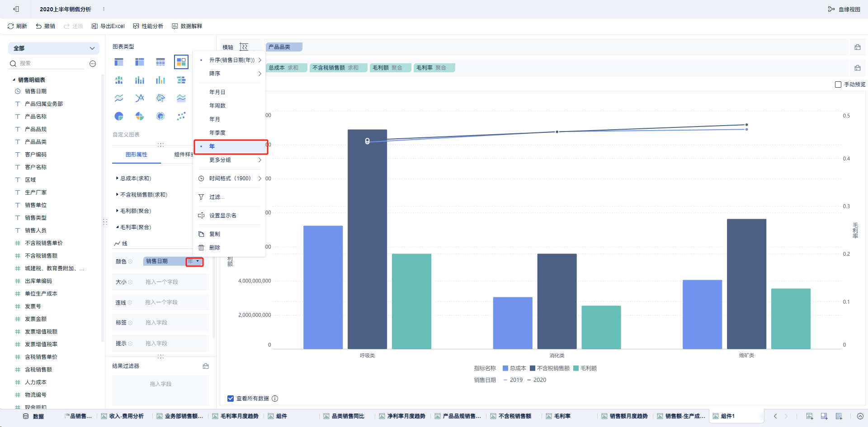Choose 年月日 grouping option

pos(230,92)
